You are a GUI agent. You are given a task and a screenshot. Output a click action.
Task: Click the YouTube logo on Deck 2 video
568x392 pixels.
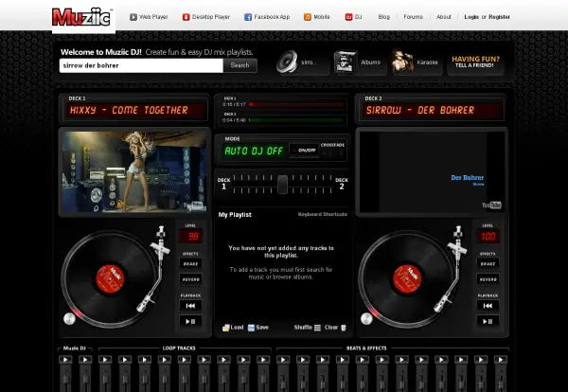(x=491, y=205)
